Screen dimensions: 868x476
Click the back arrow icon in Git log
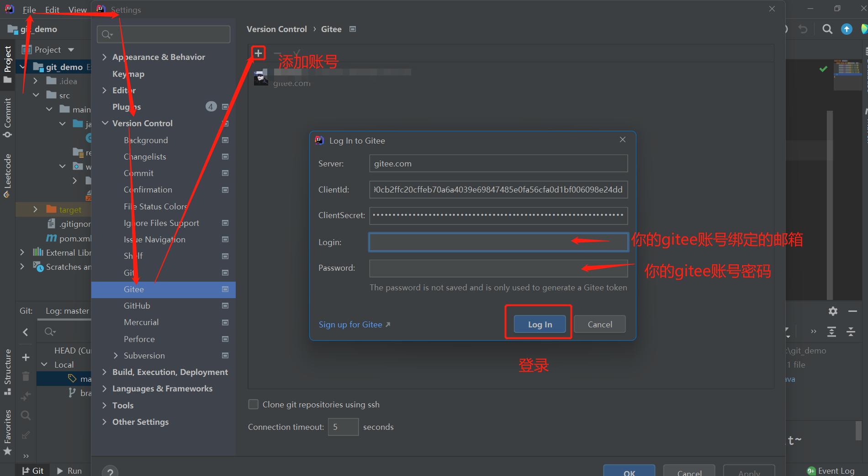click(26, 332)
